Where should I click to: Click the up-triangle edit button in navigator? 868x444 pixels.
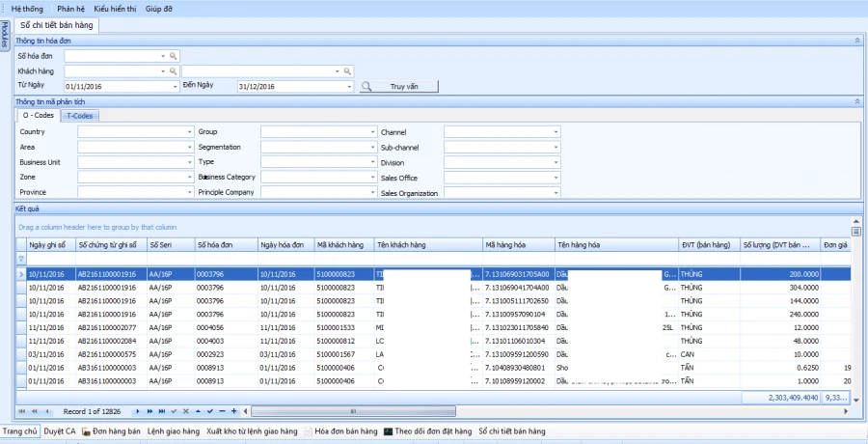pos(198,411)
